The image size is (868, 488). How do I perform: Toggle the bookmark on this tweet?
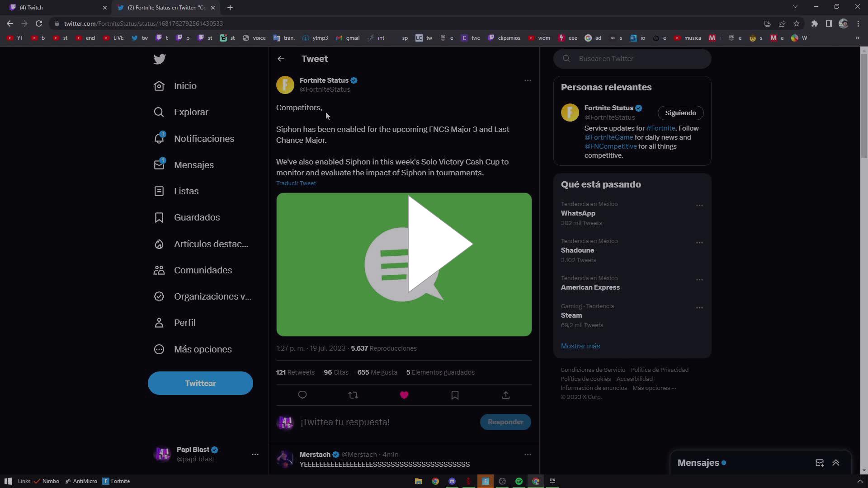[x=455, y=394]
